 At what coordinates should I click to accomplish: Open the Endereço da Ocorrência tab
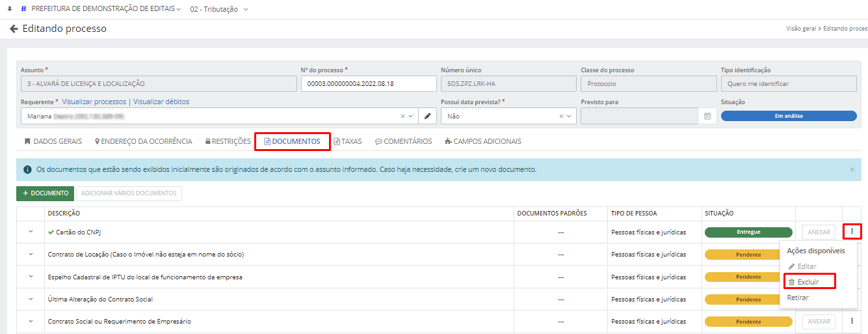144,141
